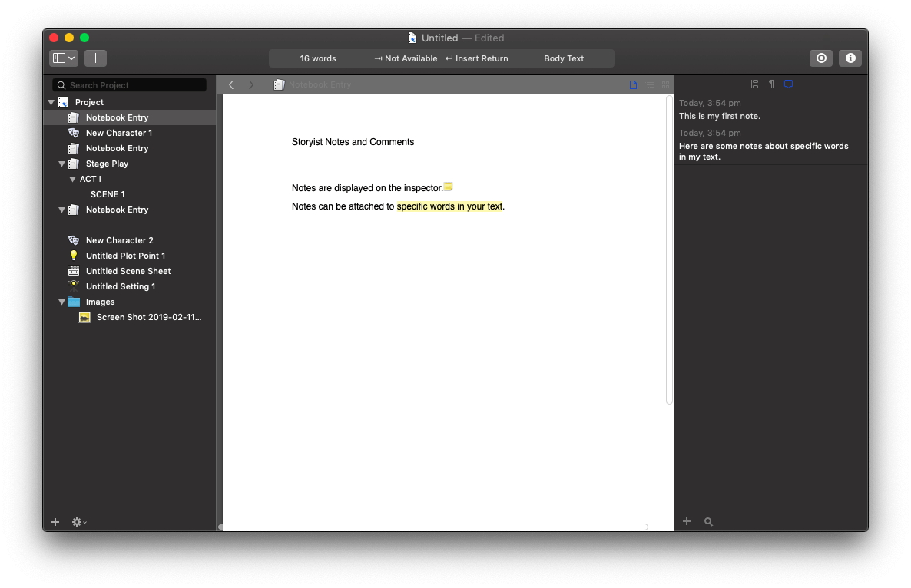Toggle the sidebar view button

coord(59,58)
